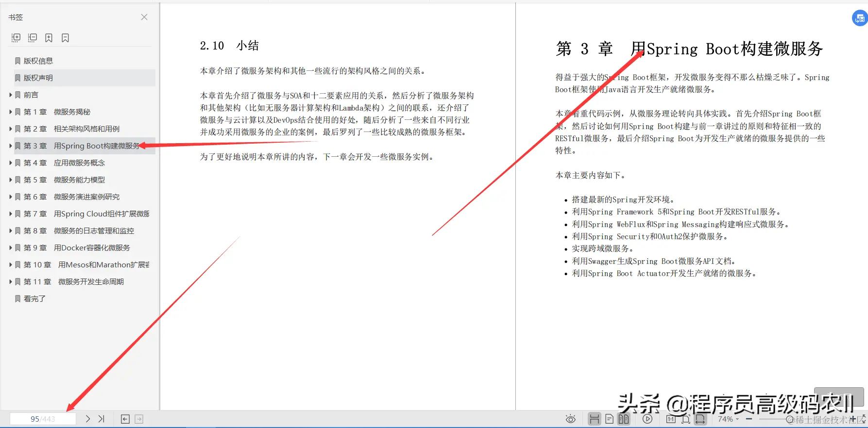The width and height of the screenshot is (868, 428).
Task: Open bookmark 微服务揭秘
Action: click(72, 112)
